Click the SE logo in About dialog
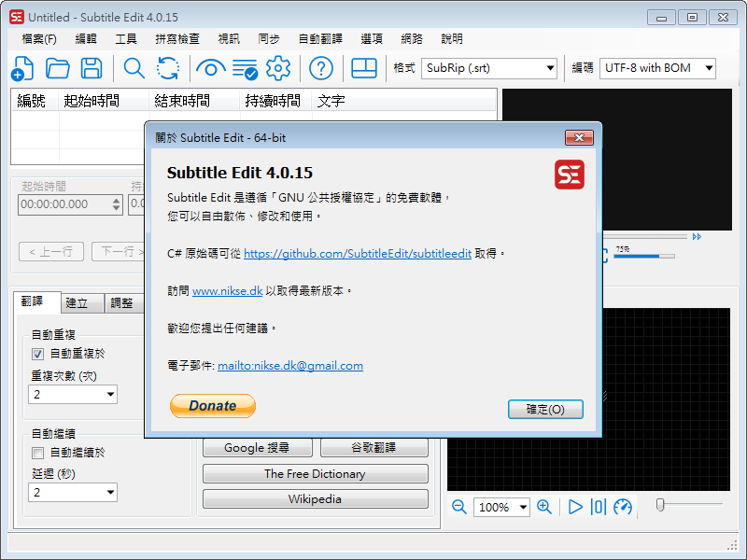Screen dimensions: 747x560 click(x=570, y=175)
